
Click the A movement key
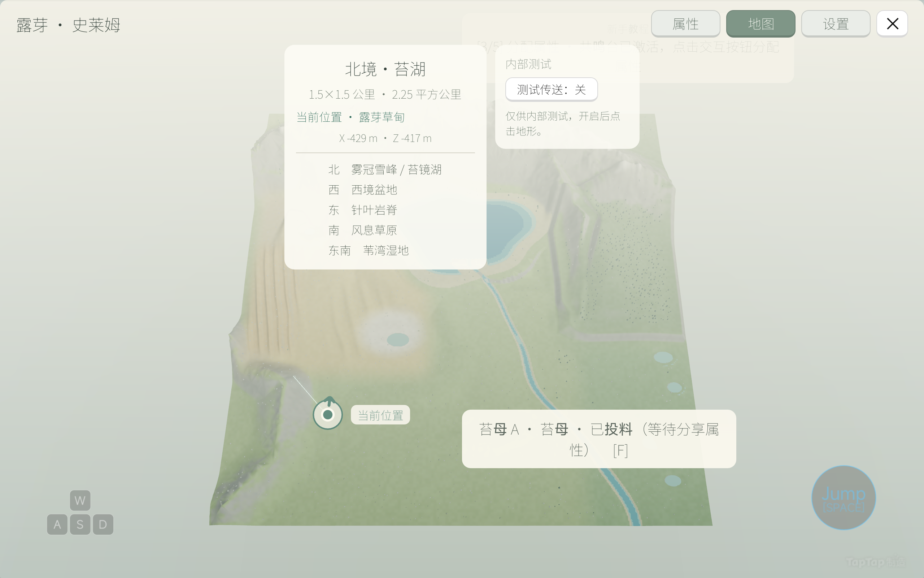click(57, 524)
